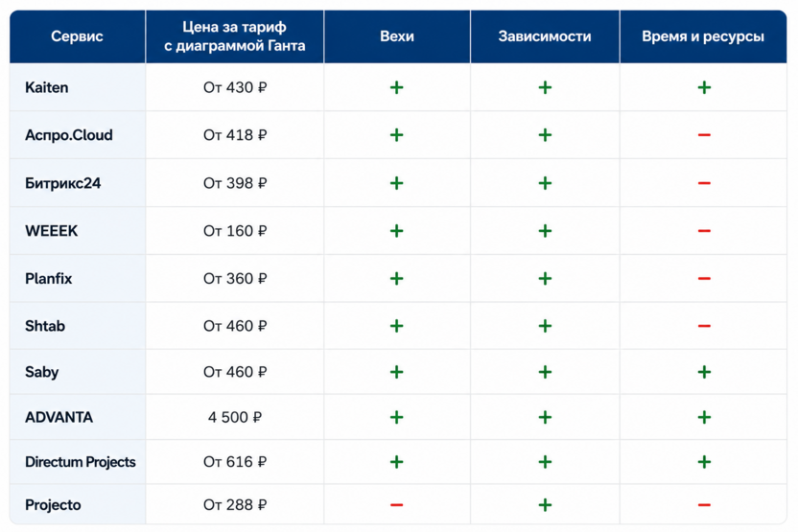Viewport: 798px width, 532px height.
Task: Click the red minus under Вехи for Projecto
Action: click(x=396, y=504)
